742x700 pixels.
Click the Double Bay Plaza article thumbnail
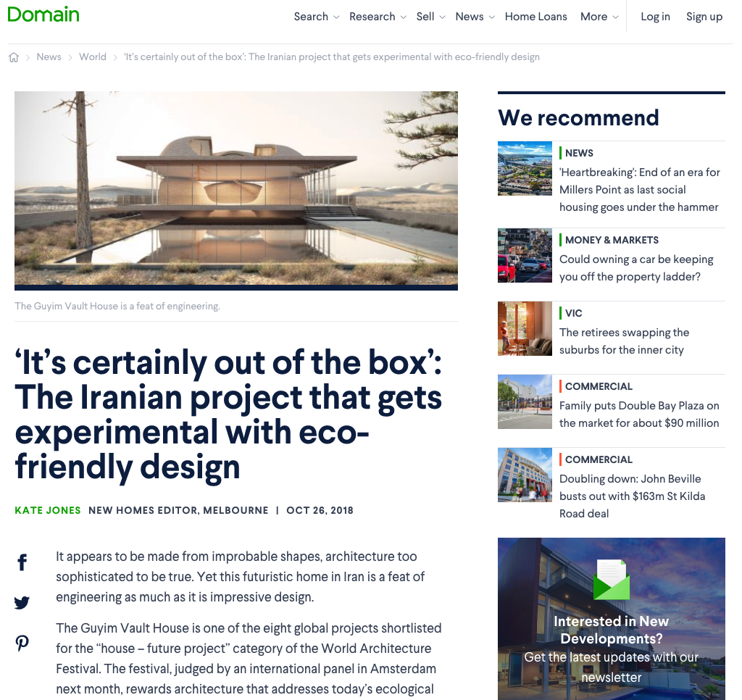tap(525, 401)
